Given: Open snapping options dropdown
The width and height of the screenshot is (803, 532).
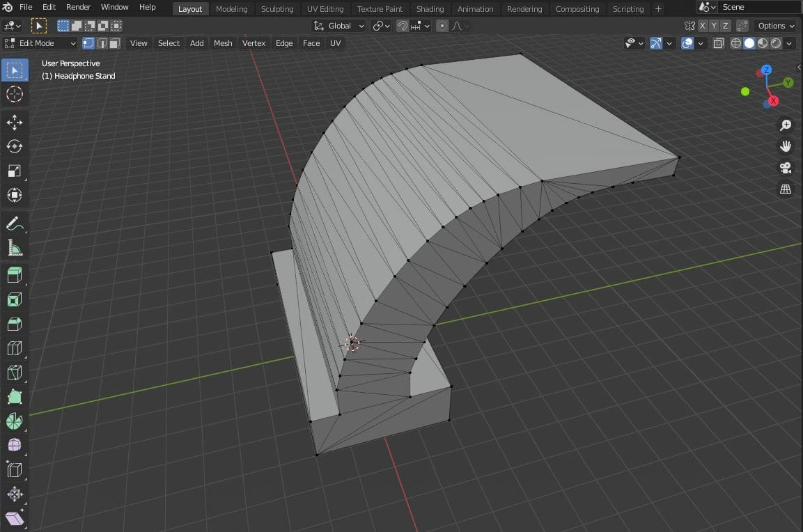Looking at the screenshot, I should click(421, 26).
